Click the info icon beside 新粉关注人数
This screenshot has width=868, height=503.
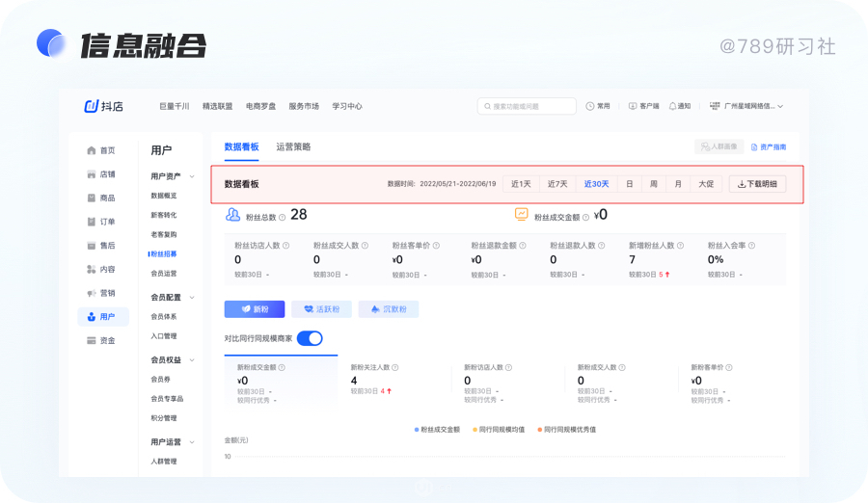pyautogui.click(x=395, y=367)
